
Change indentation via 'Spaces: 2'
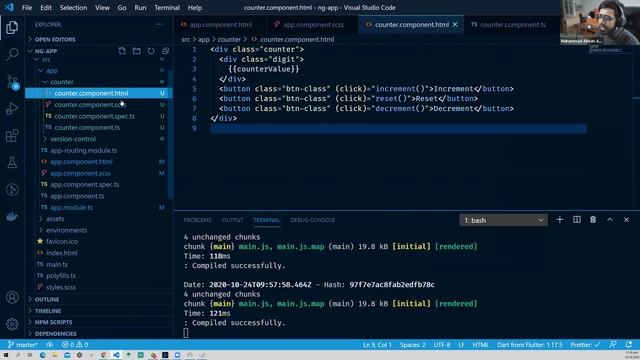point(412,345)
